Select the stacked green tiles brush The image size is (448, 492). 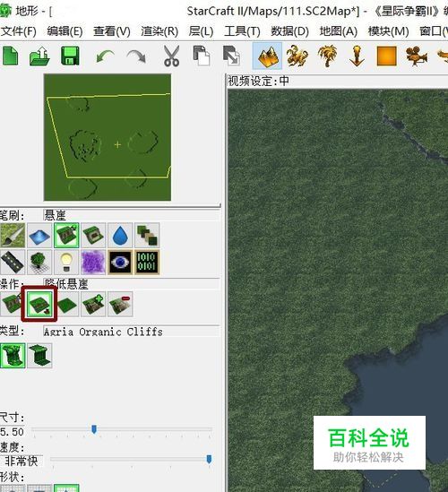click(x=147, y=236)
